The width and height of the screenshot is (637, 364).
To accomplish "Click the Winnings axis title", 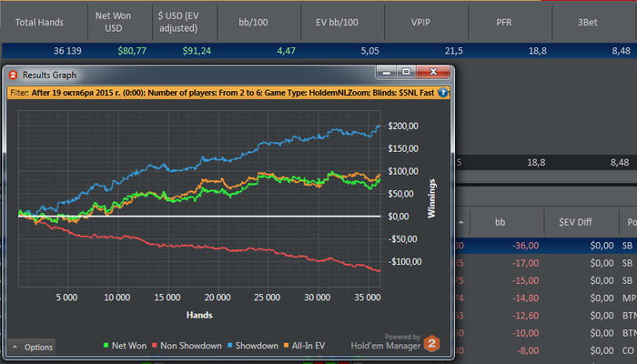I will pos(431,198).
